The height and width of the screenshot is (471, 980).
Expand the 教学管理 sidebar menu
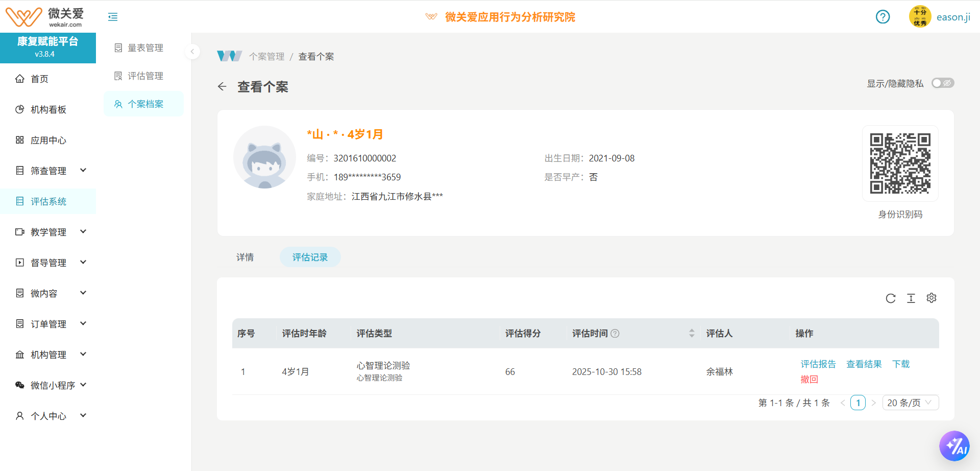coord(51,232)
